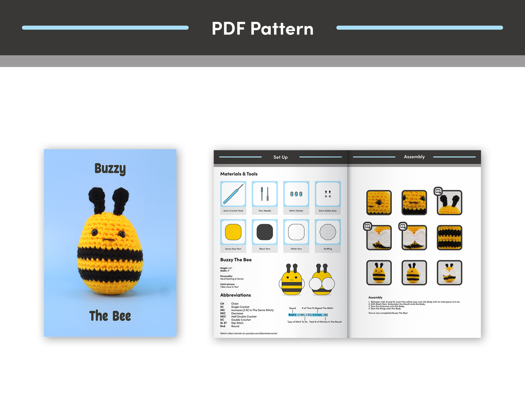The height and width of the screenshot is (420, 525).
Task: Open video icon on antennae photo
Action: tap(438, 191)
